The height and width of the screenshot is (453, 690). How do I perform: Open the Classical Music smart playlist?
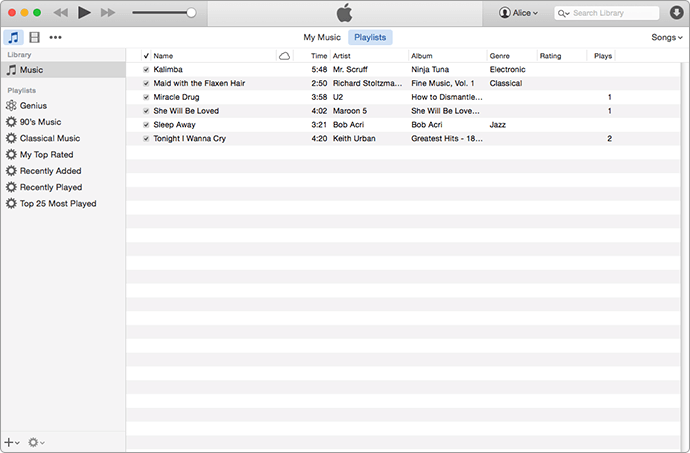pos(63,138)
